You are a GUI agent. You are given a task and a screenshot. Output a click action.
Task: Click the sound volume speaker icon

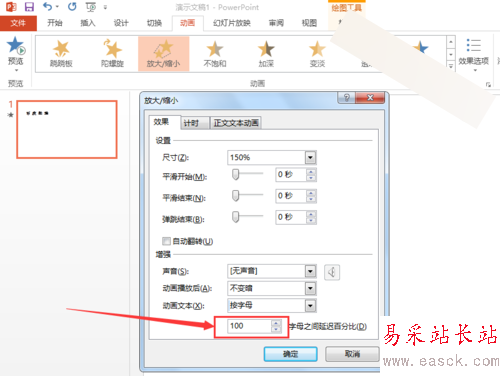pos(332,272)
